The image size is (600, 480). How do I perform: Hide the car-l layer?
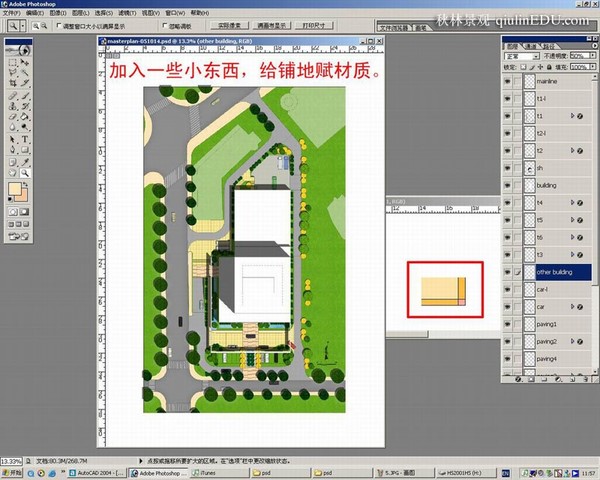coord(507,289)
